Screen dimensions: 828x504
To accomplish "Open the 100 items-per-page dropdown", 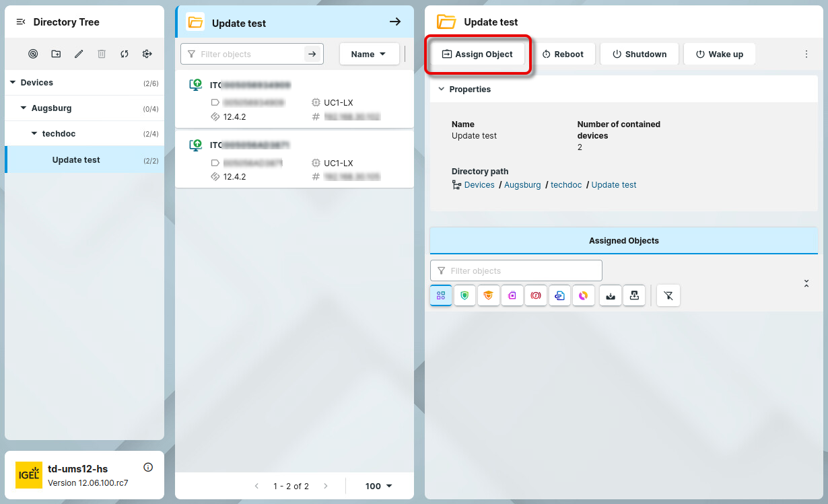I will [379, 486].
